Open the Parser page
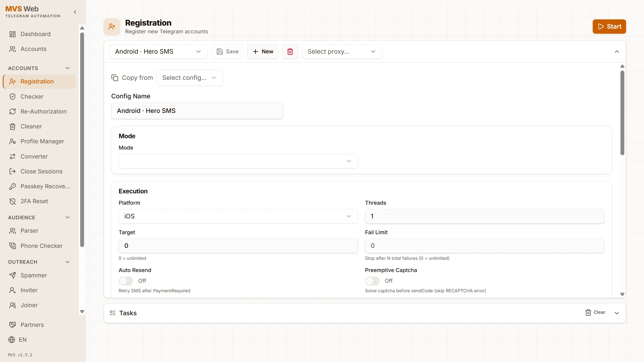The width and height of the screenshot is (644, 362). (39, 231)
